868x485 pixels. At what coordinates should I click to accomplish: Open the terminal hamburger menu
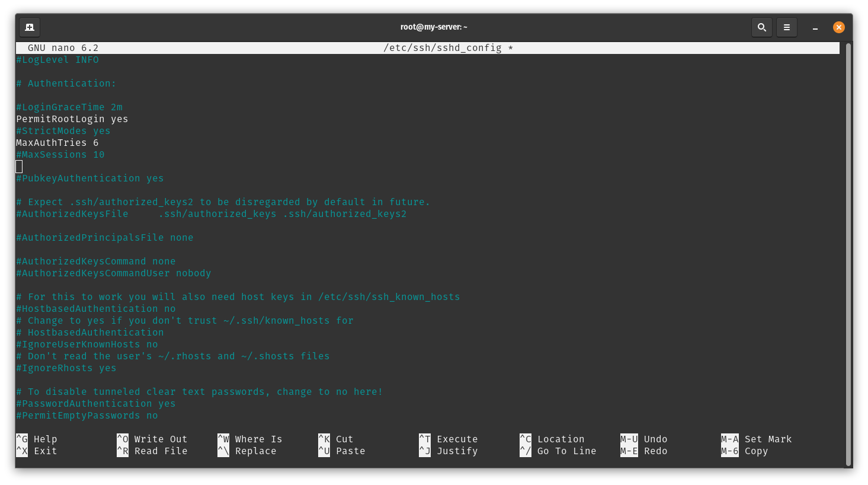pos(787,27)
